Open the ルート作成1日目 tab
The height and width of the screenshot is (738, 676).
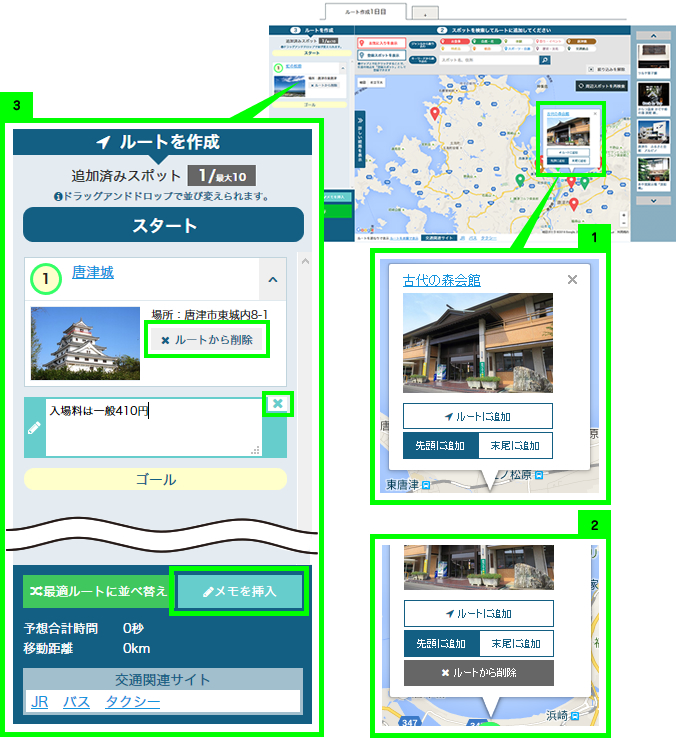366,12
